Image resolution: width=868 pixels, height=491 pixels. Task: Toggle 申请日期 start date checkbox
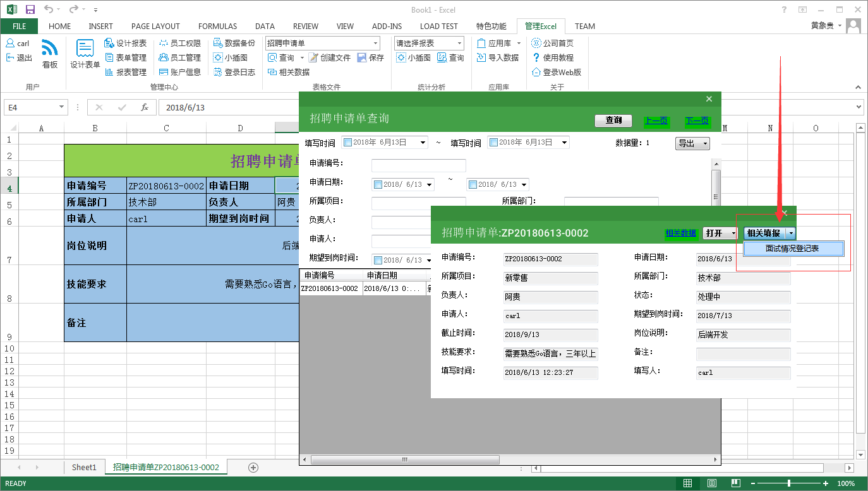pyautogui.click(x=378, y=185)
